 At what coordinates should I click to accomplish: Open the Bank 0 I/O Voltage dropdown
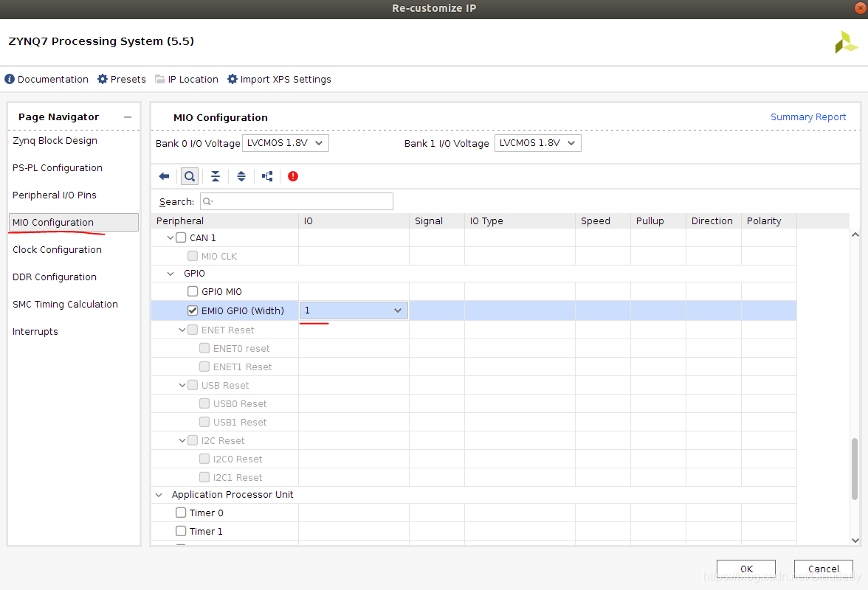(x=286, y=142)
